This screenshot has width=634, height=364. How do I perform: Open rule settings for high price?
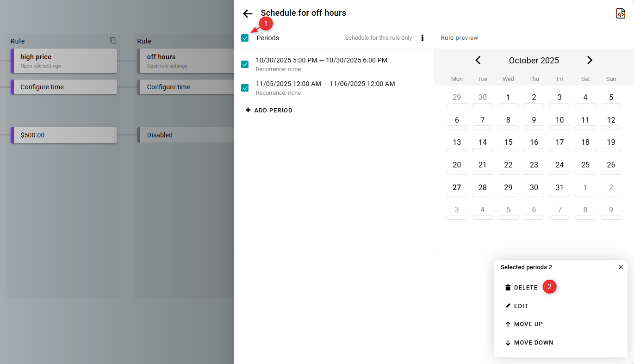coord(64,61)
